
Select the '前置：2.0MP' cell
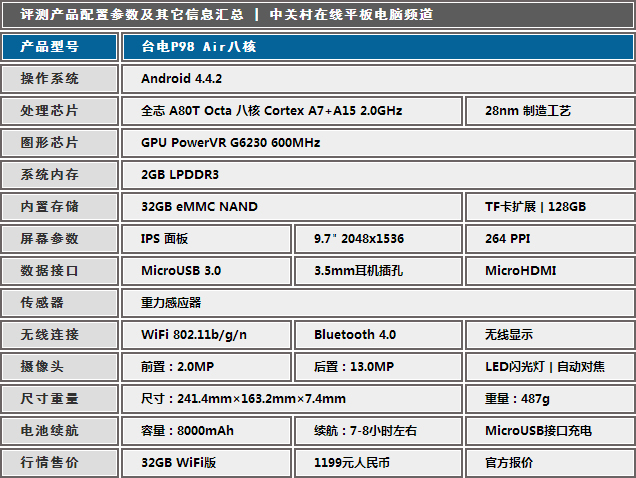tap(206, 368)
